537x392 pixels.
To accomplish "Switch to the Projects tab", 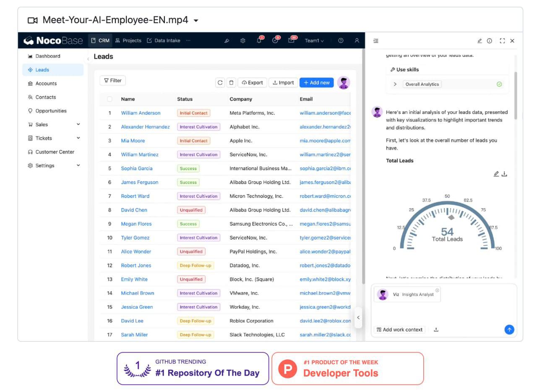I will [x=128, y=41].
